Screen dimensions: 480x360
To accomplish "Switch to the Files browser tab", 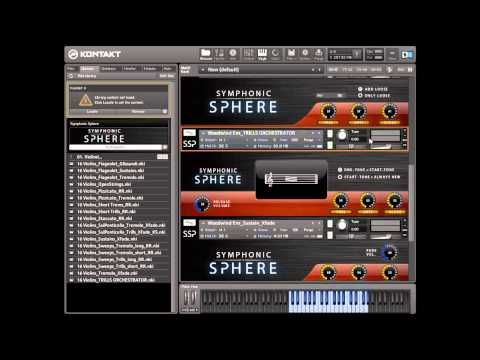I will click(71, 69).
